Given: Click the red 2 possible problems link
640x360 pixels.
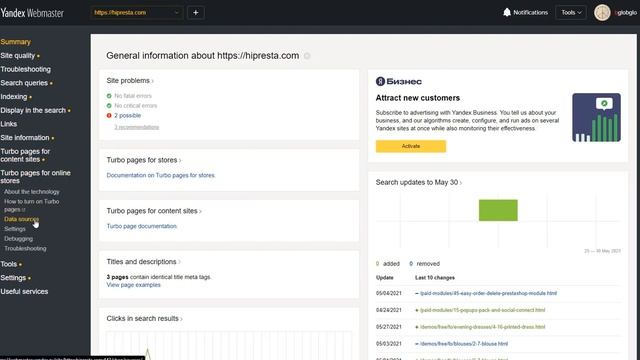Looking at the screenshot, I should [127, 116].
